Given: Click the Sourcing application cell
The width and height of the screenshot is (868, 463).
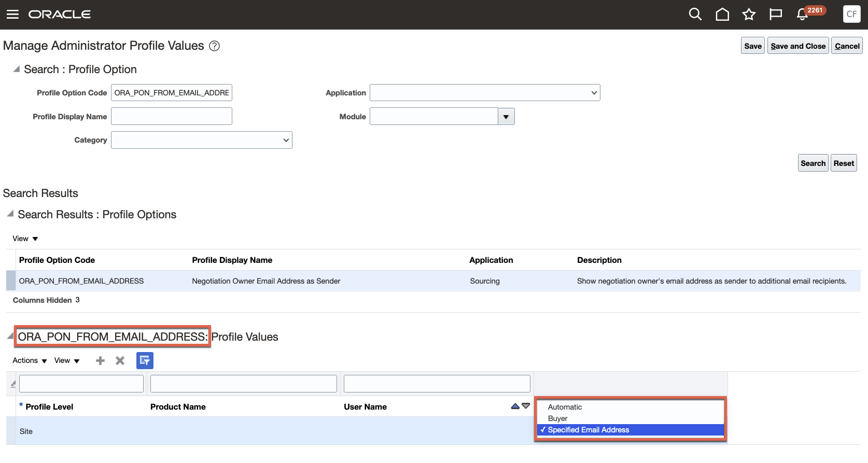Looking at the screenshot, I should click(x=485, y=281).
